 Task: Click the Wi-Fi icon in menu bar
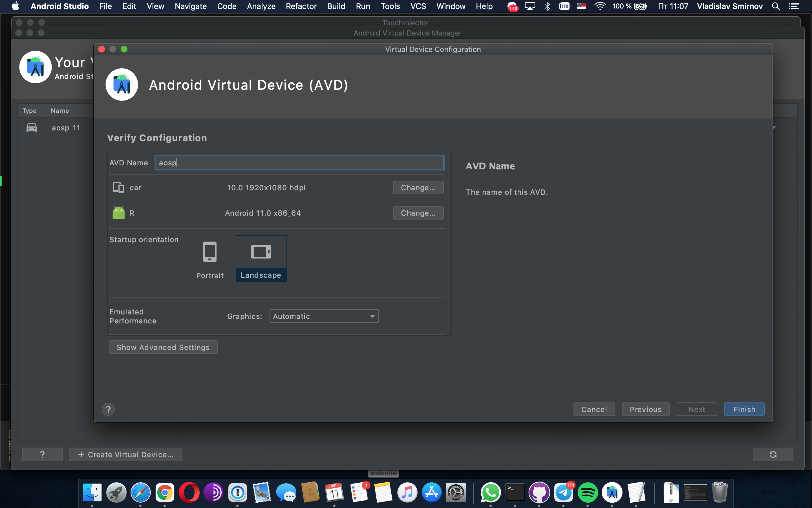click(600, 6)
